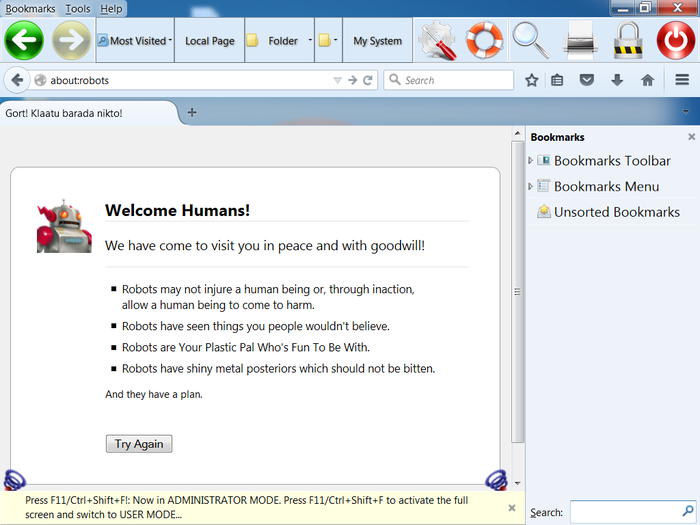
Task: Click the yellow forward arrow button
Action: coord(71,40)
